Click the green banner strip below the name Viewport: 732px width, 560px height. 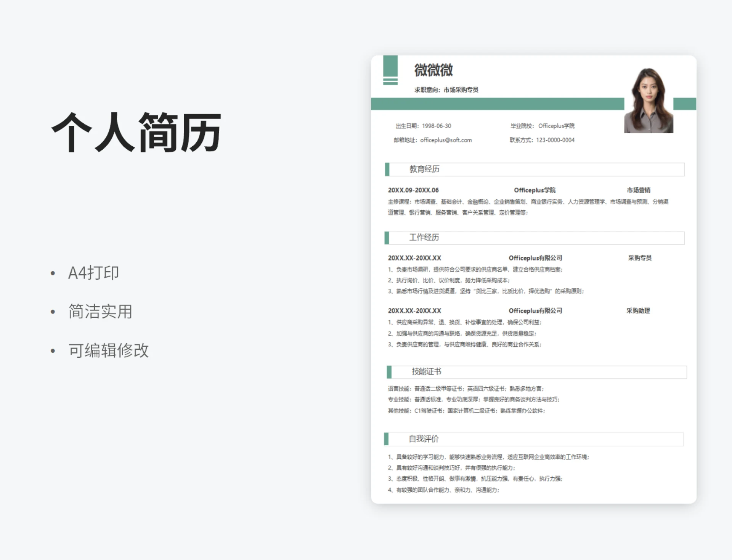click(496, 103)
